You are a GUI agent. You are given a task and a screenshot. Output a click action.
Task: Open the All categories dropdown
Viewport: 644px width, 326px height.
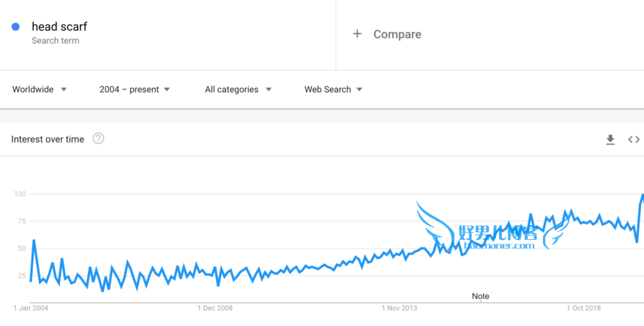239,89
